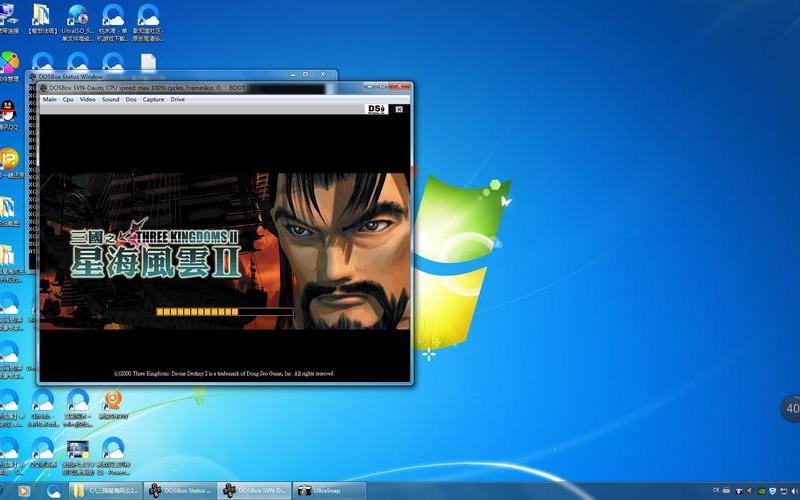Select the cloud shortcut right of UltraISO
The image size is (800, 500).
point(113,22)
